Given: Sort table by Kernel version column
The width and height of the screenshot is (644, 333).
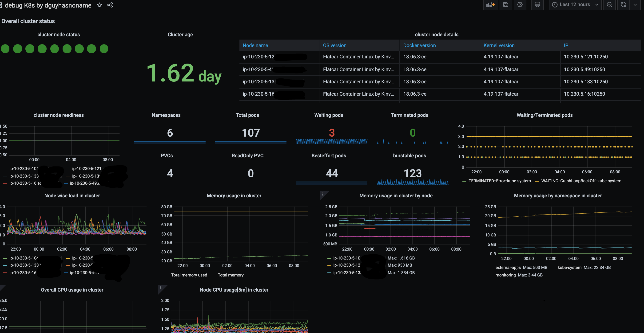Looking at the screenshot, I should click(499, 45).
